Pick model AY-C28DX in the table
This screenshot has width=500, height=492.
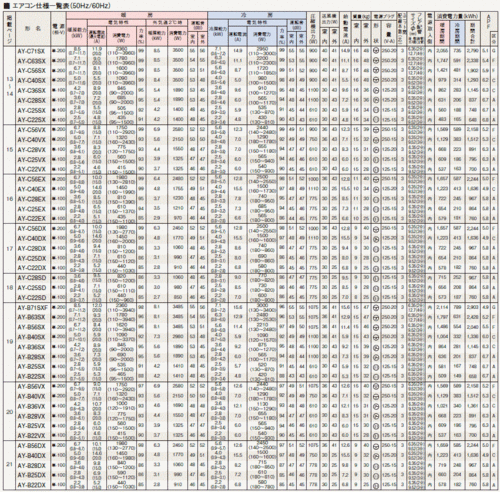click(x=32, y=249)
